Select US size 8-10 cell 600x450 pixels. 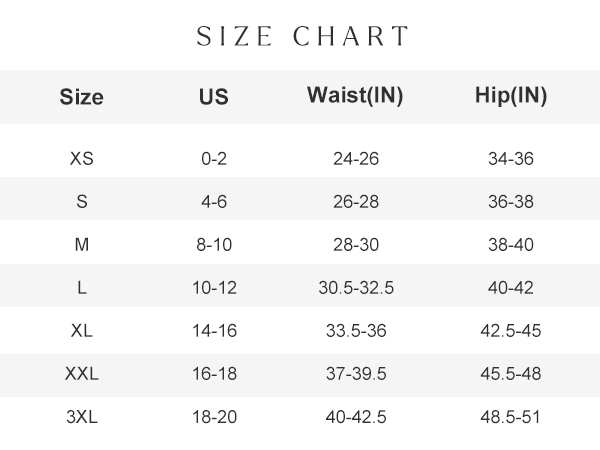214,245
